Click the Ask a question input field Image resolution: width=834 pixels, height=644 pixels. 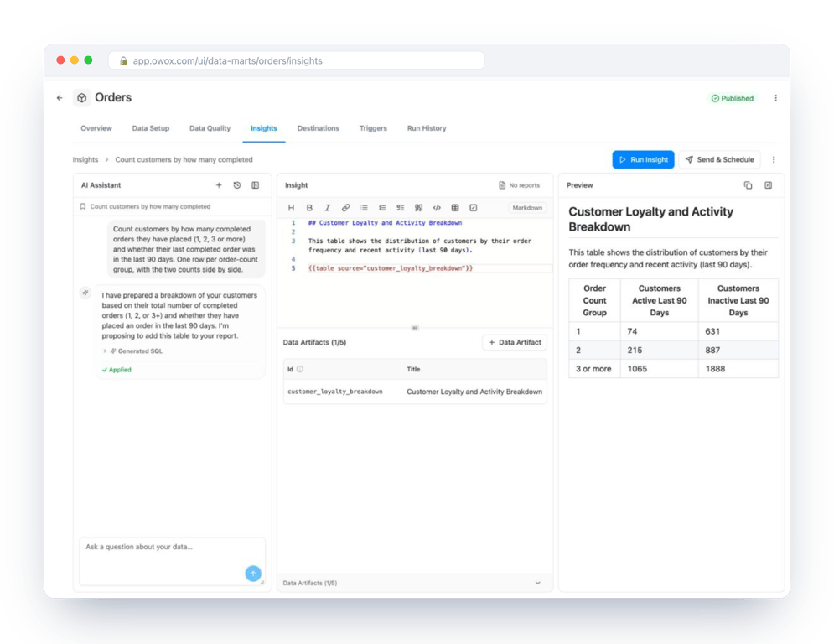coord(172,561)
